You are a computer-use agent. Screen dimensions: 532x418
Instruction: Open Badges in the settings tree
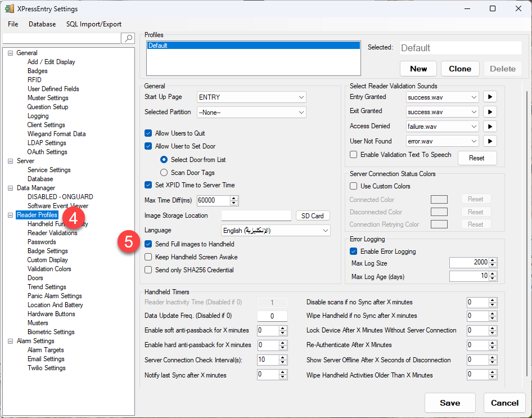[37, 71]
